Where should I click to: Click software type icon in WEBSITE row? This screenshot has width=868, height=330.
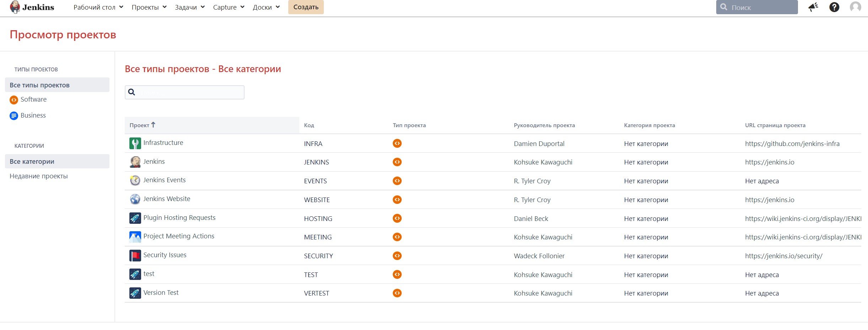click(397, 200)
